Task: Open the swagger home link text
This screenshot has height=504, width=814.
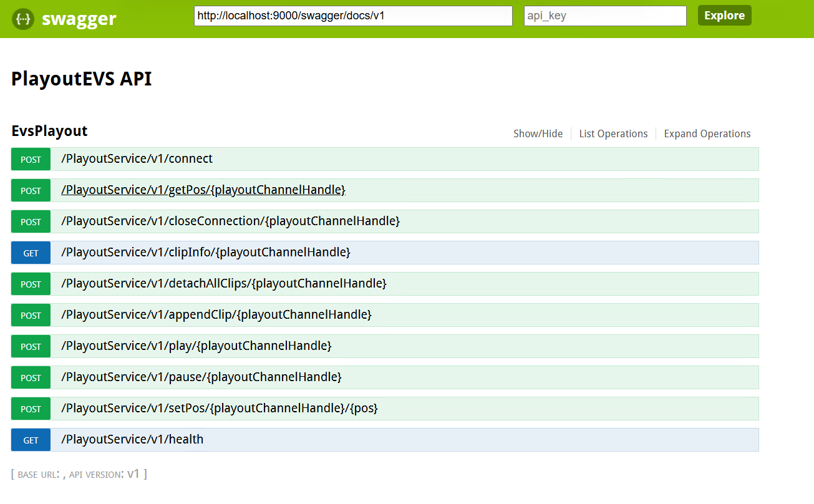Action: 79,19
